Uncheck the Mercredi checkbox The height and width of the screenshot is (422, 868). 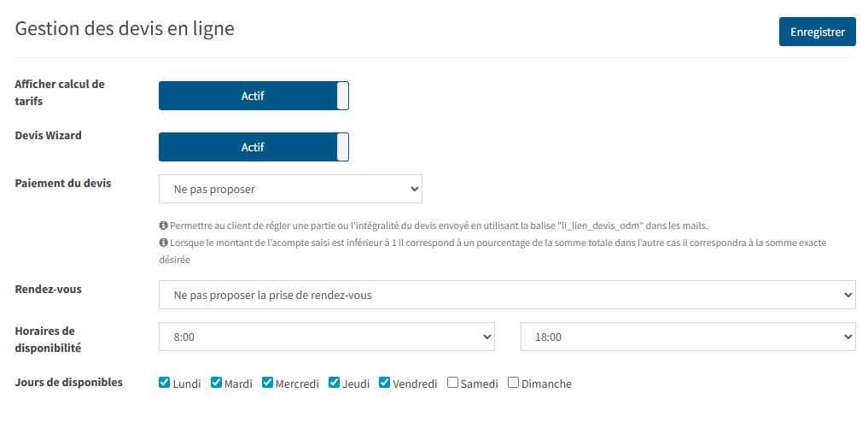(x=267, y=382)
